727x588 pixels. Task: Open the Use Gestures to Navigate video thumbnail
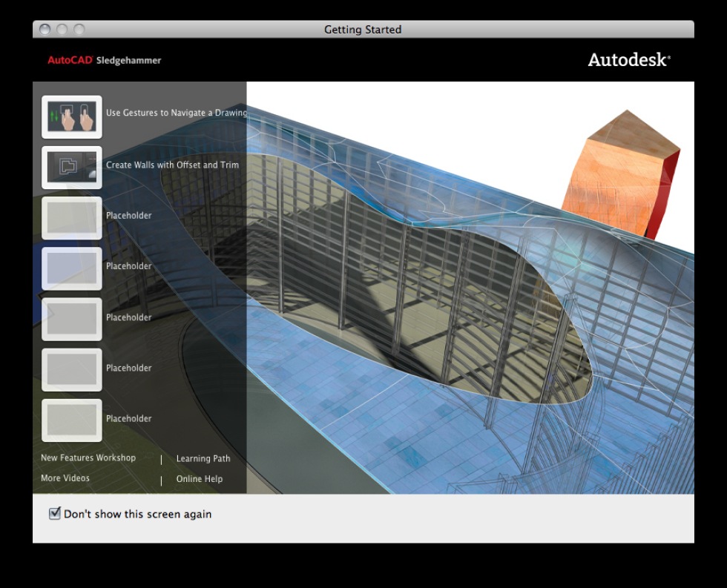coord(71,117)
